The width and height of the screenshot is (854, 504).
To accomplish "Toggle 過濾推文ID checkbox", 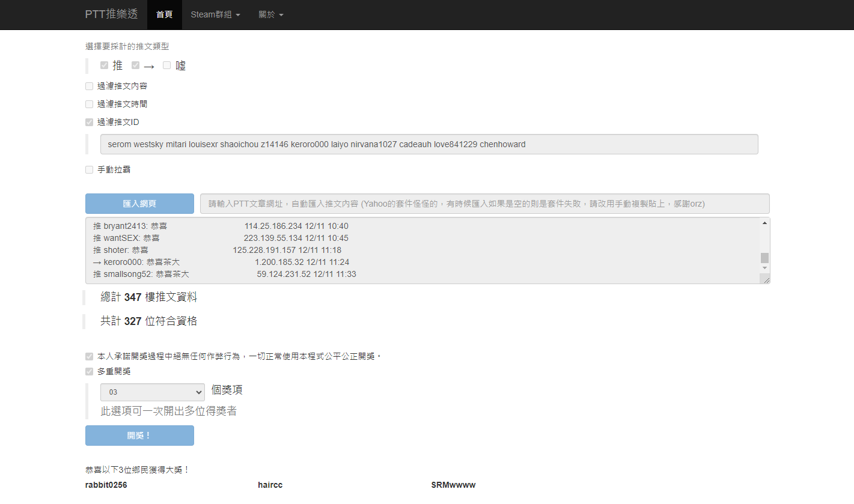I will (90, 123).
